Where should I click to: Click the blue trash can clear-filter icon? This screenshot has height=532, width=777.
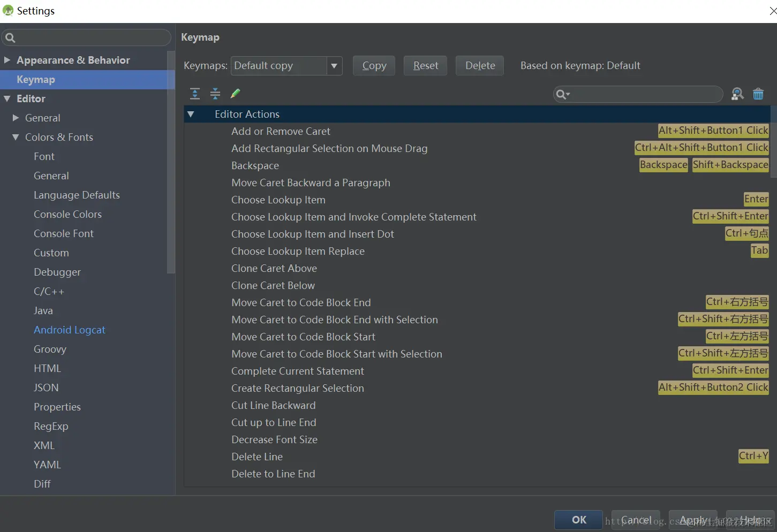[x=758, y=94]
